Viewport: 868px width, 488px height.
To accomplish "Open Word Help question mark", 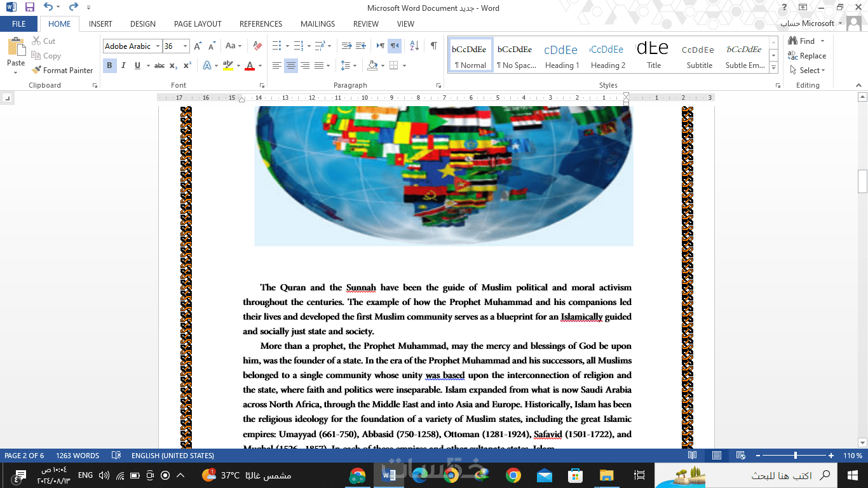I will click(785, 8).
